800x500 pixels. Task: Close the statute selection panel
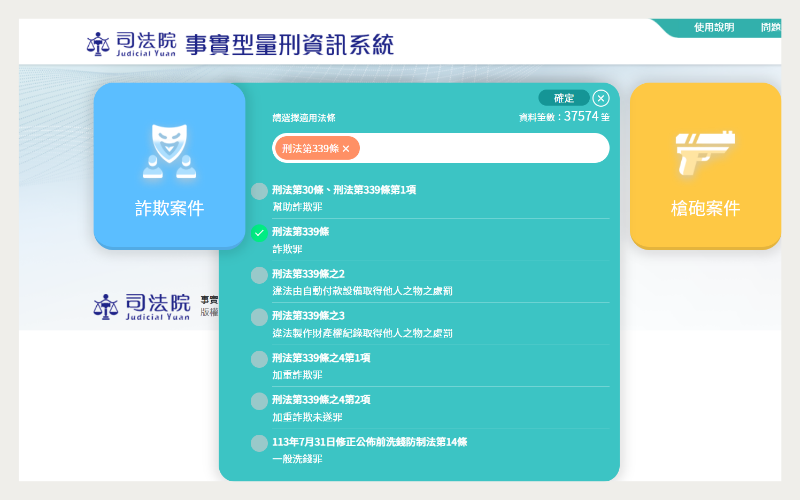click(601, 98)
